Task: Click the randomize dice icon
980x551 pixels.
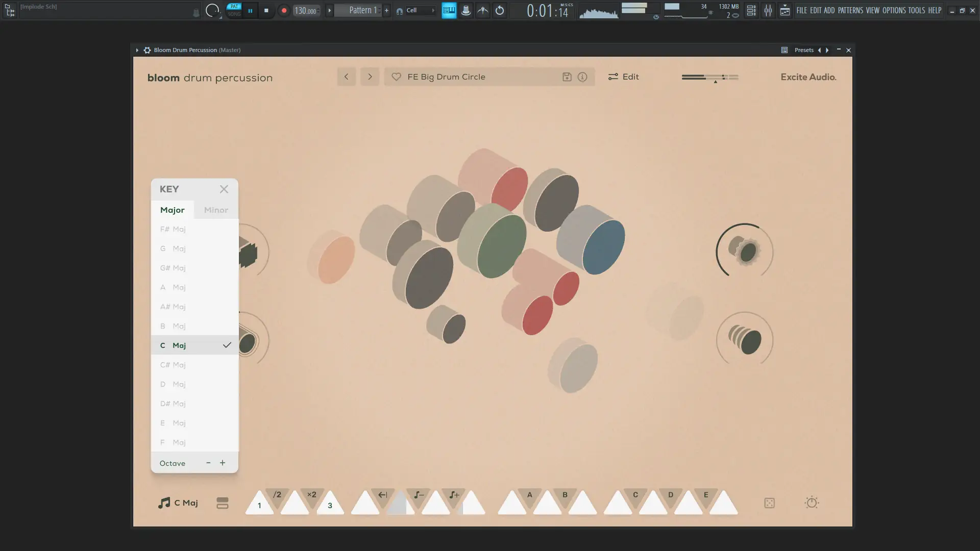Action: click(x=769, y=503)
